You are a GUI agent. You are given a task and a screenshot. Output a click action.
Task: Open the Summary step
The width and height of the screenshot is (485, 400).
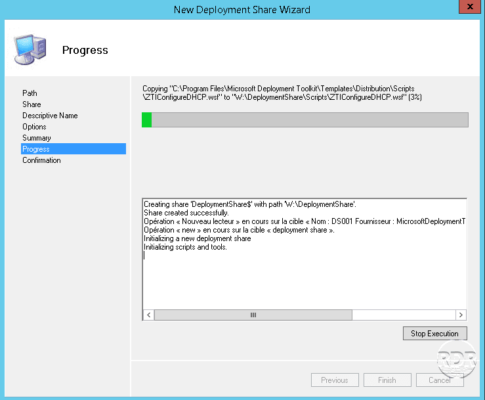pos(37,138)
